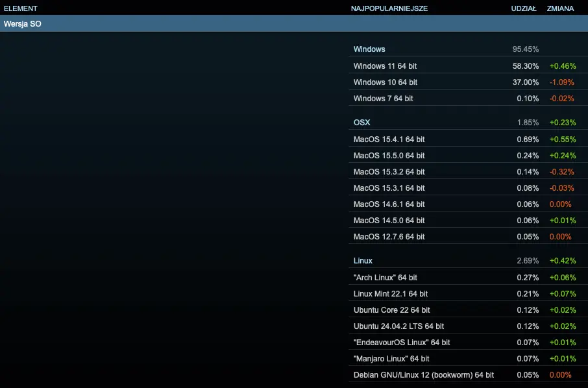Click the 95.45% Windows share value
Image resolution: width=588 pixels, height=388 pixels.
click(x=526, y=49)
